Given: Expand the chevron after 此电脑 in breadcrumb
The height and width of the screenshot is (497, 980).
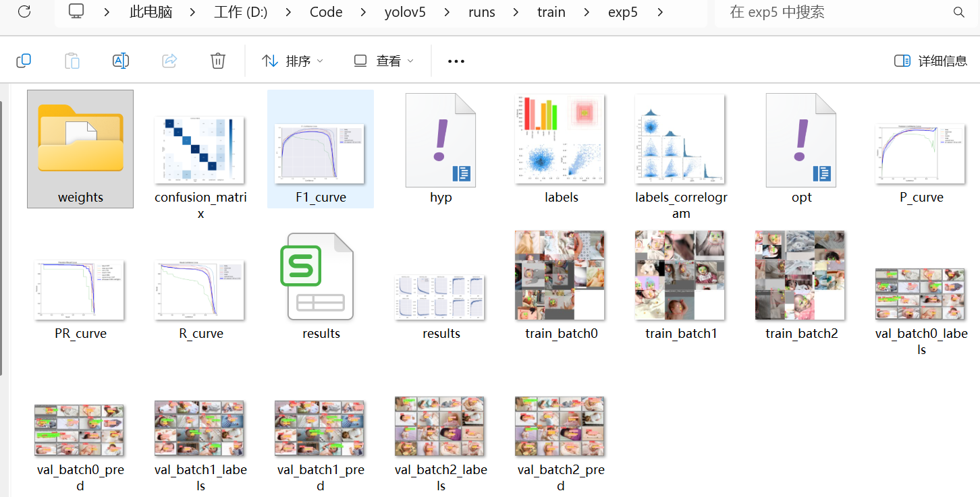Looking at the screenshot, I should click(193, 12).
